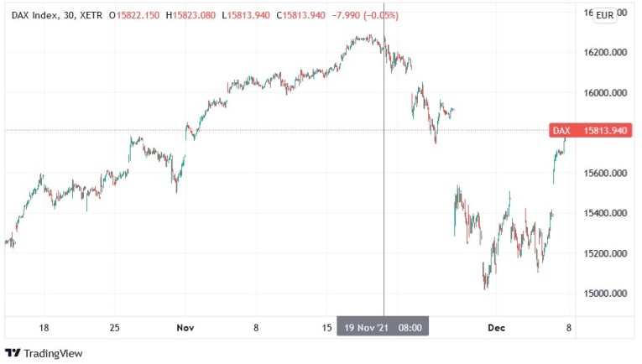This screenshot has height=364, width=642.
Task: Click the red DAX price label
Action: pos(589,131)
